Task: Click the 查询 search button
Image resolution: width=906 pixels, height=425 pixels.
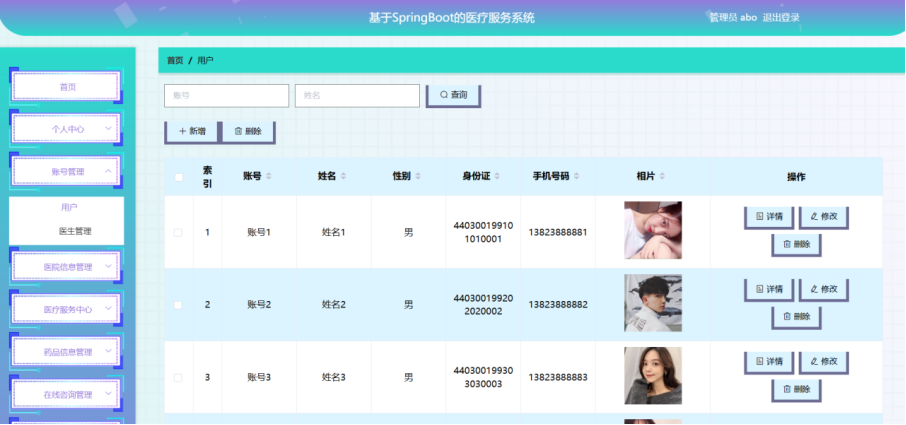Action: click(x=454, y=96)
